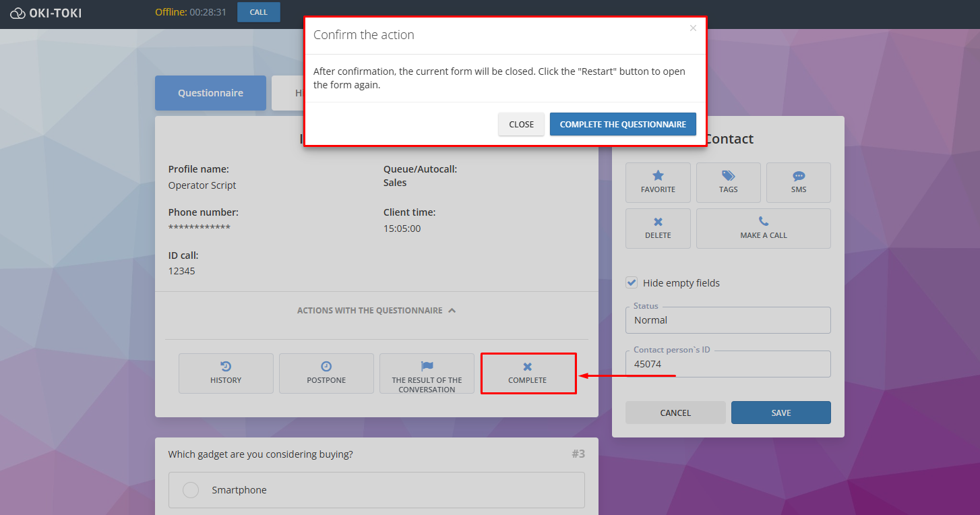Dismiss the dialog with top-right X
Image resolution: width=980 pixels, height=515 pixels.
[x=693, y=28]
